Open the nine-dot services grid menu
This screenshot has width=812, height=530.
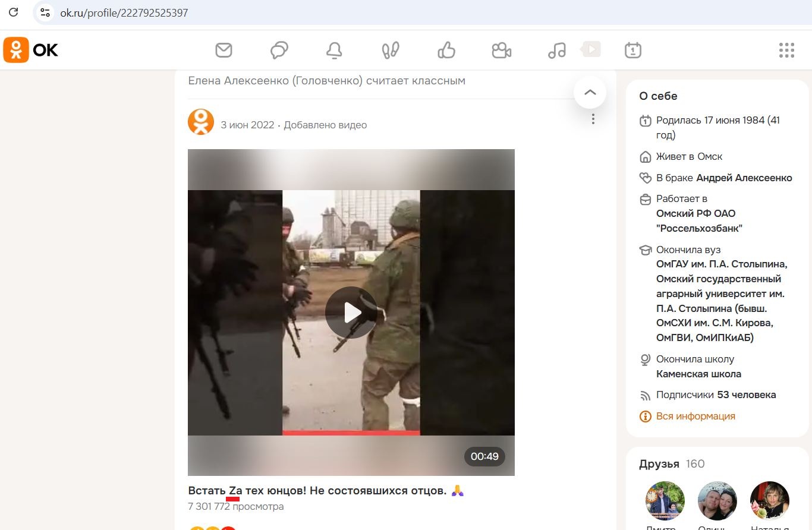coord(786,51)
